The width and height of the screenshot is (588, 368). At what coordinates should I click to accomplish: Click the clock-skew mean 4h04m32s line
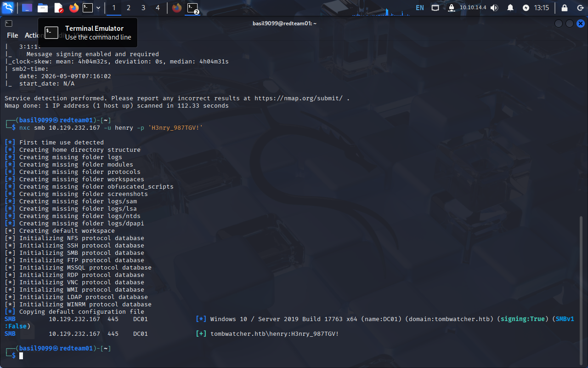tap(117, 62)
